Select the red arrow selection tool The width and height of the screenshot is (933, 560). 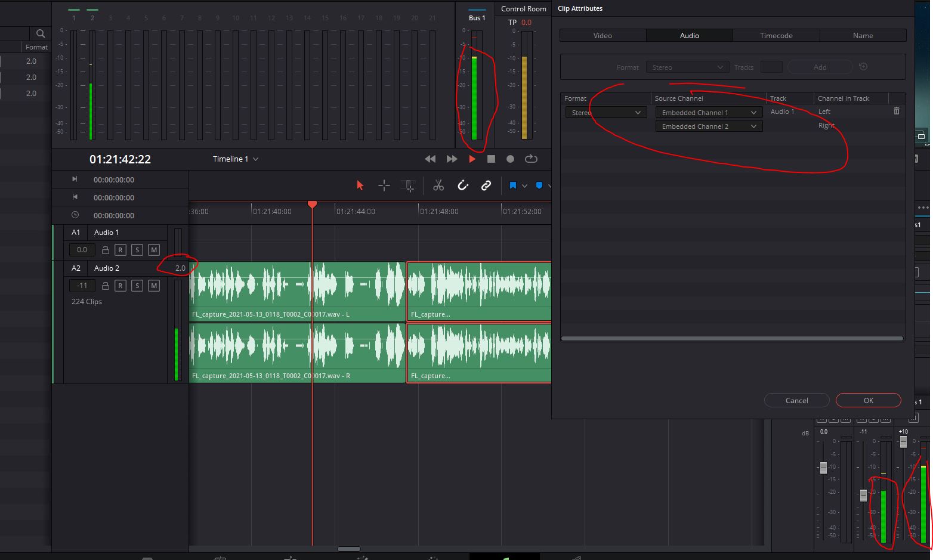coord(360,185)
